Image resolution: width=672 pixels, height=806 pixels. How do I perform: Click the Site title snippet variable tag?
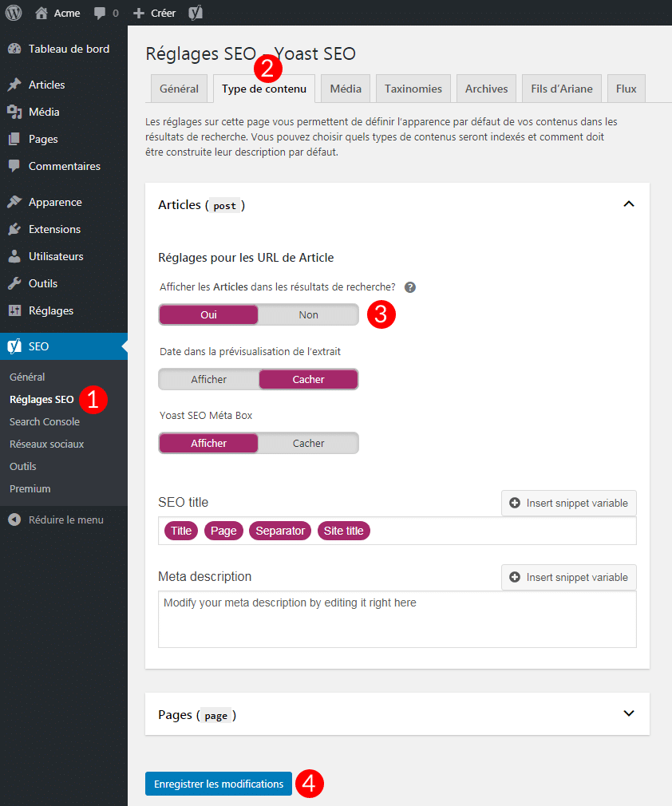[343, 531]
